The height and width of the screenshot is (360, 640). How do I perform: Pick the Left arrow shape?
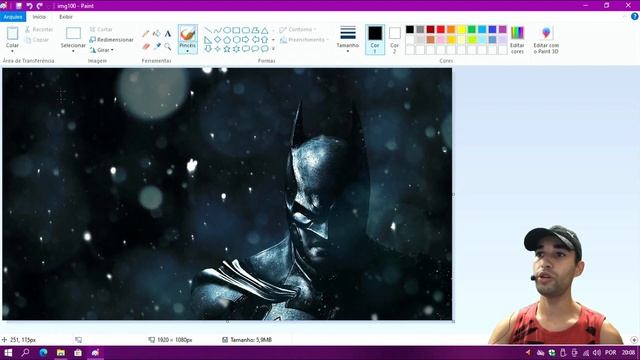pos(255,40)
